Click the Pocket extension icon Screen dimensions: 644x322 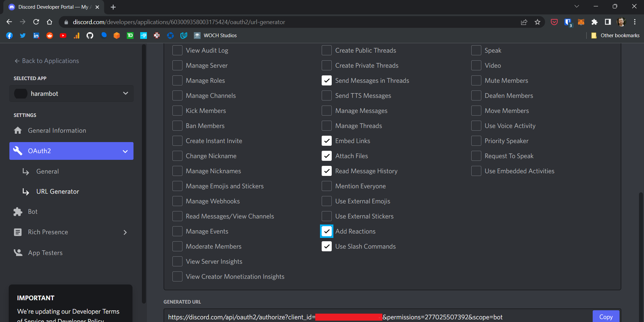[x=554, y=22]
